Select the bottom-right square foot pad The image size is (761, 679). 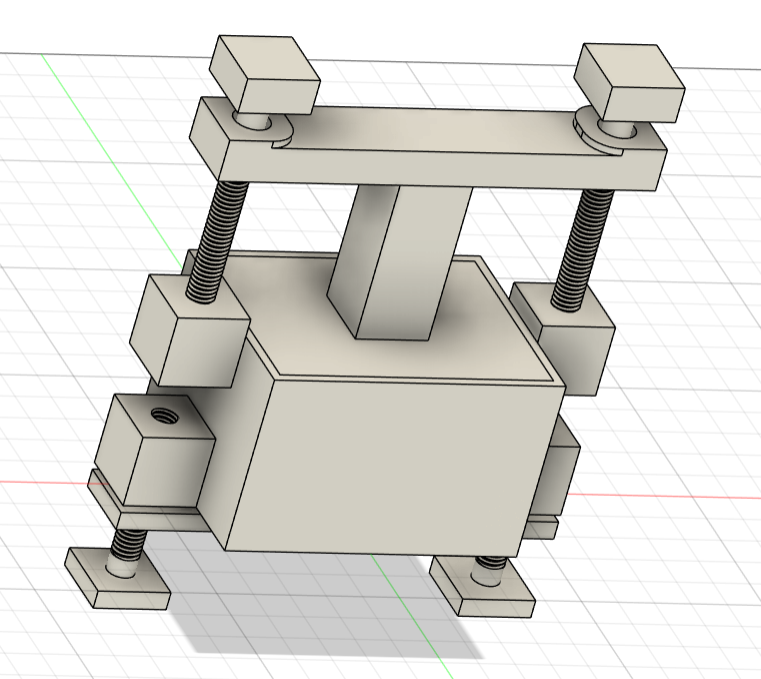(483, 587)
